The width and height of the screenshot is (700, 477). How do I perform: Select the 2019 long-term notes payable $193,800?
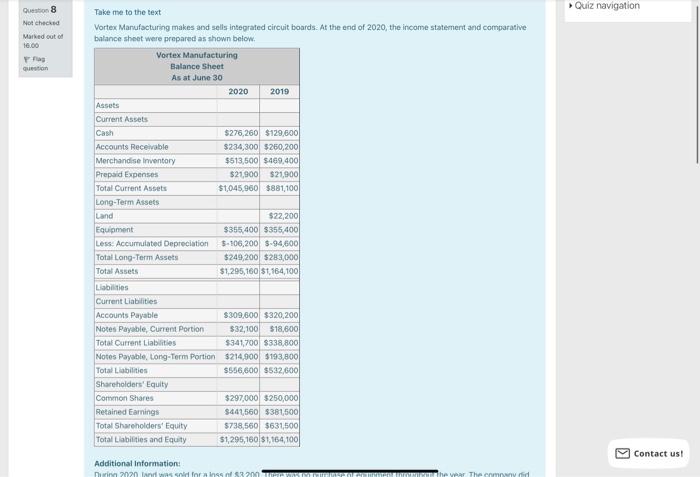282,357
